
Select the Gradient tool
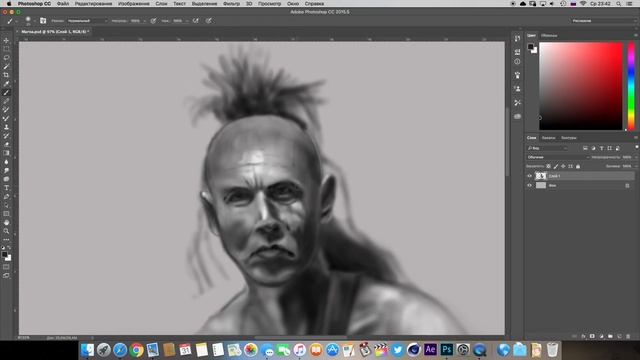[6, 153]
